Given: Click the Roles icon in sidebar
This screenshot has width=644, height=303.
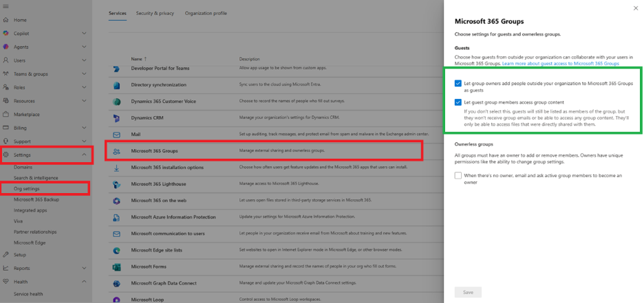Looking at the screenshot, I should pos(6,87).
